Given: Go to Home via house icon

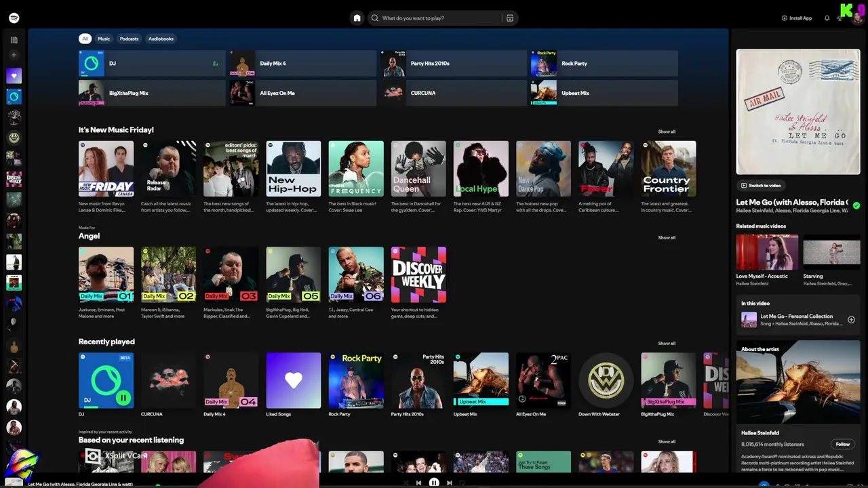Looking at the screenshot, I should coord(357,18).
